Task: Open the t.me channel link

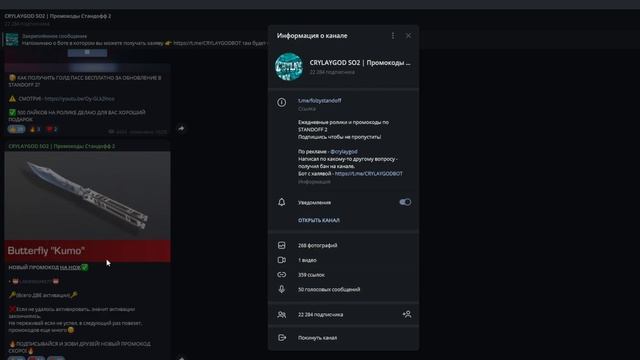Action: click(x=320, y=100)
